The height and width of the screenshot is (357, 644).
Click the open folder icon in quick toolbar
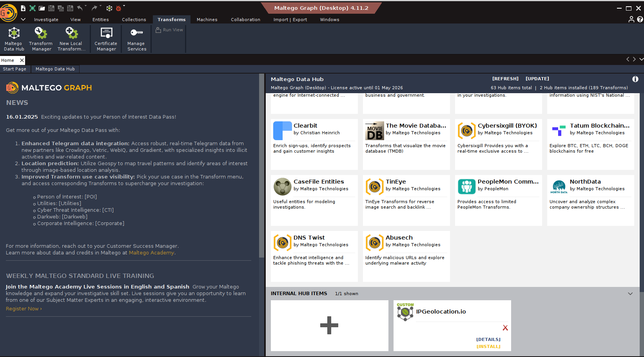click(x=42, y=8)
